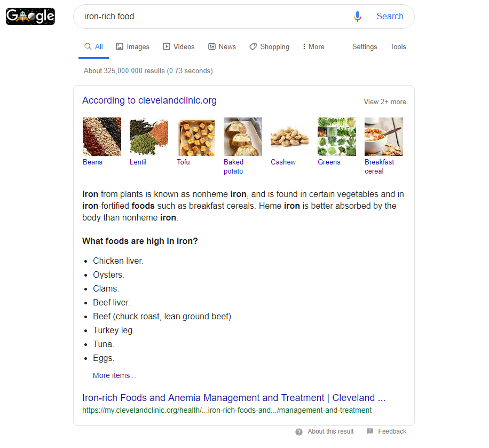Expand View 2+ more images
This screenshot has width=489, height=448.
385,101
